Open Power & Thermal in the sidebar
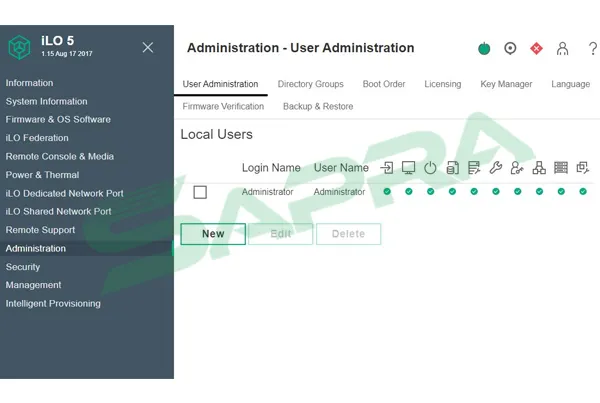Screen dimensions: 600x403 (x=42, y=175)
